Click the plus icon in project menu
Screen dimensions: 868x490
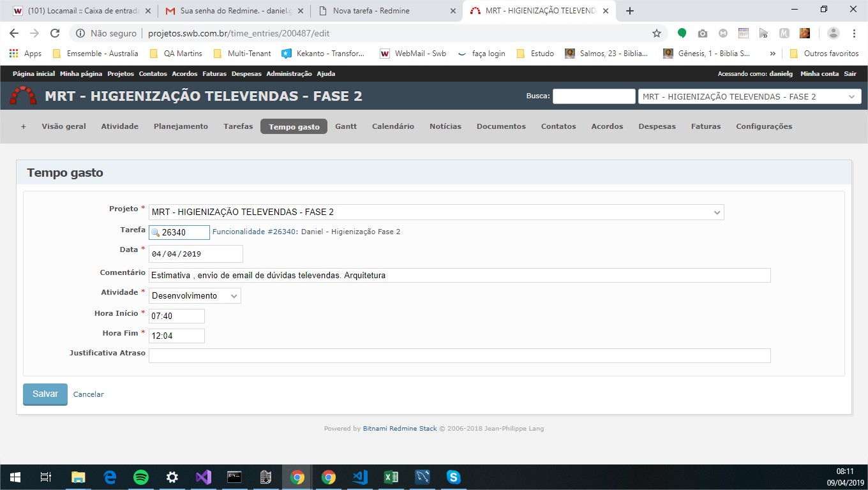coord(24,126)
